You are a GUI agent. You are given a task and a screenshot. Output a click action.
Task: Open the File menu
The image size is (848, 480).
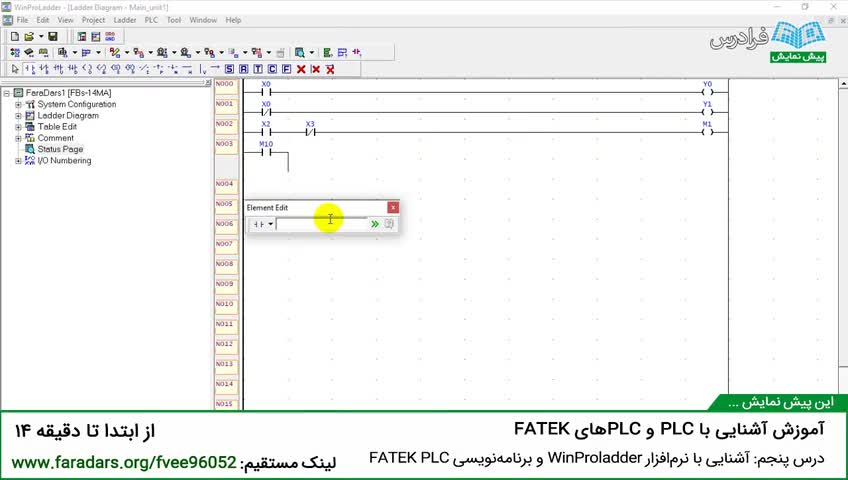point(22,20)
